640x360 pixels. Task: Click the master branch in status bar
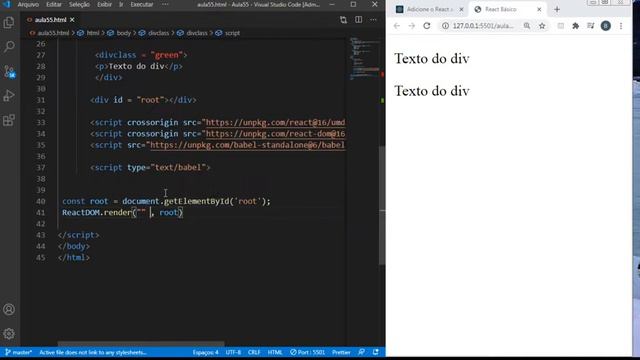tap(19, 352)
